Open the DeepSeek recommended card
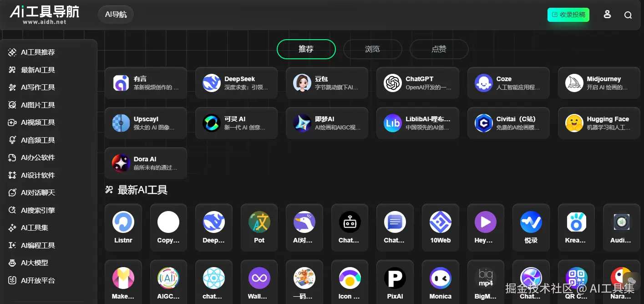The image size is (644, 304). coord(236,83)
